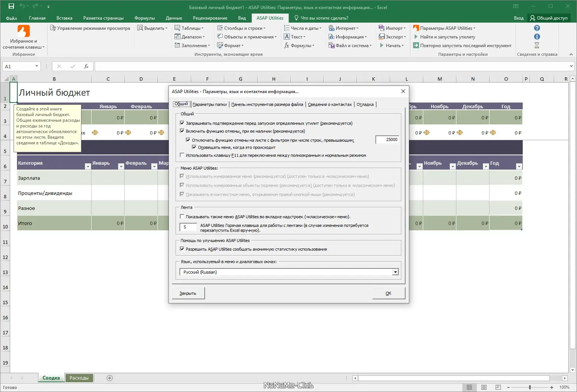The image size is (577, 392).
Task: Enable showing ASAP menu in add-ins tab
Action: pos(182,217)
